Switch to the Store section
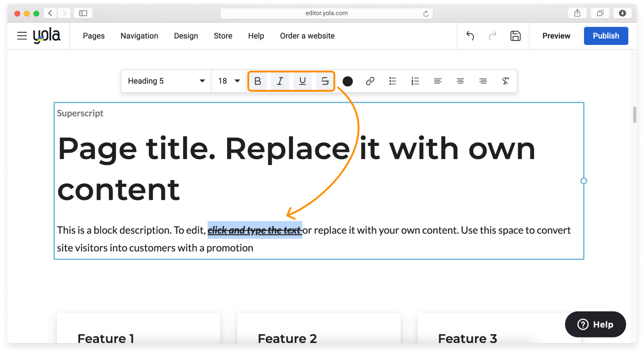This screenshot has width=644, height=354. click(x=223, y=36)
